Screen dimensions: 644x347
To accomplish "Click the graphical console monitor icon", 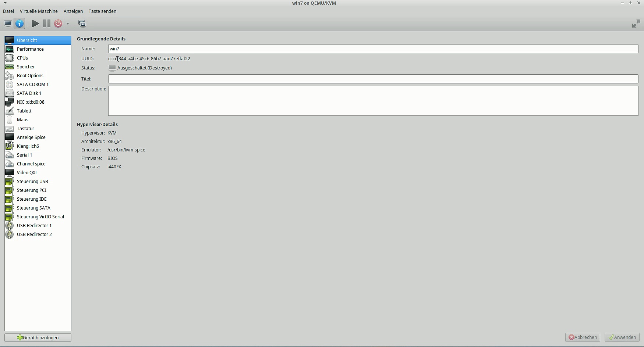I will pos(8,24).
